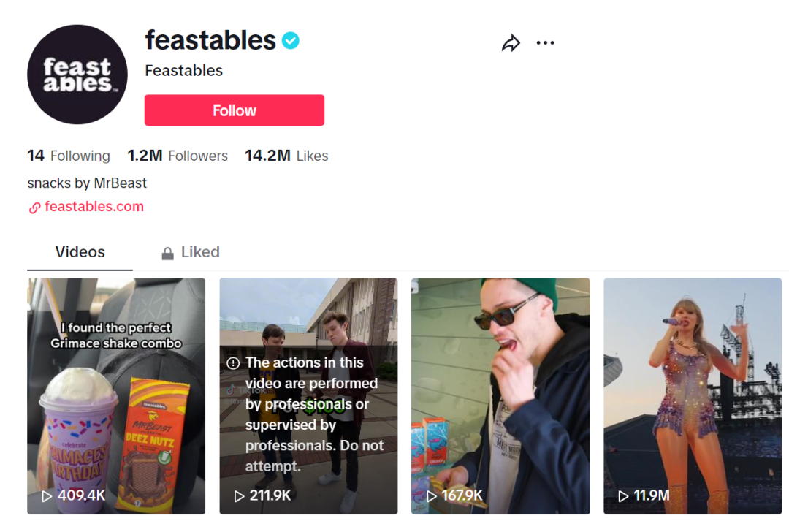Viewport: 789px width, 532px height.
Task: View the 1.2M Followers list
Action: click(178, 156)
